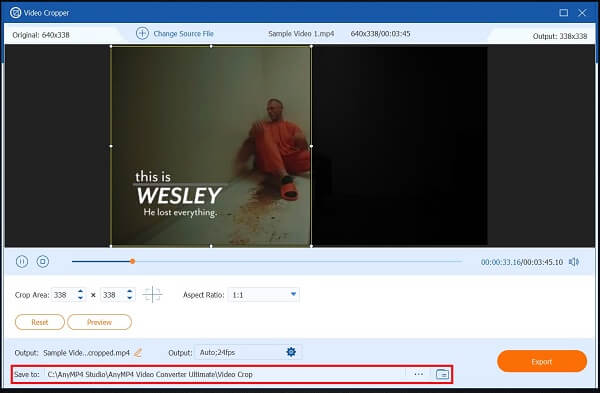Increase crop height with up arrow

tap(130, 292)
